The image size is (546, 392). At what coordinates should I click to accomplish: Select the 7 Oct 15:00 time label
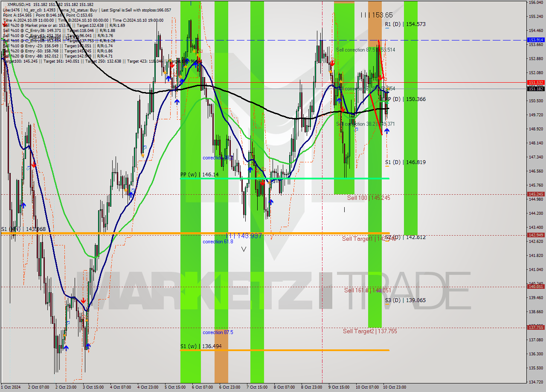pyautogui.click(x=257, y=387)
